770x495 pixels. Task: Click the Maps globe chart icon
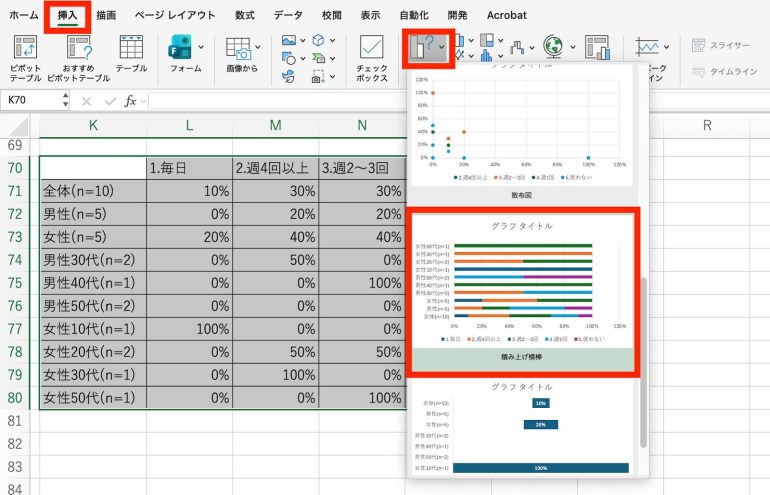coord(553,46)
